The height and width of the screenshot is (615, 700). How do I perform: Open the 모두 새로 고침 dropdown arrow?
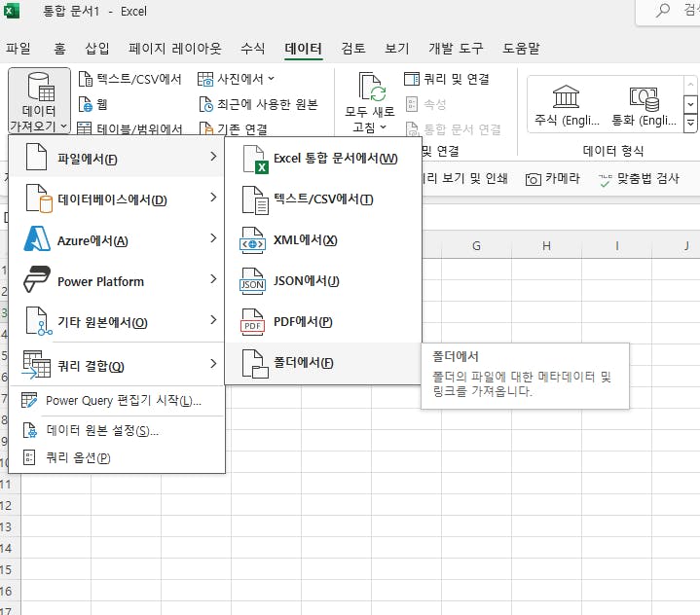coord(383,127)
